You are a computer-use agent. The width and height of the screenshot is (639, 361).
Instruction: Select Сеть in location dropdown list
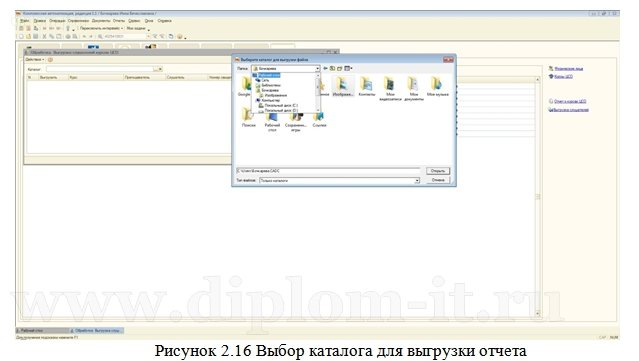pyautogui.click(x=265, y=80)
